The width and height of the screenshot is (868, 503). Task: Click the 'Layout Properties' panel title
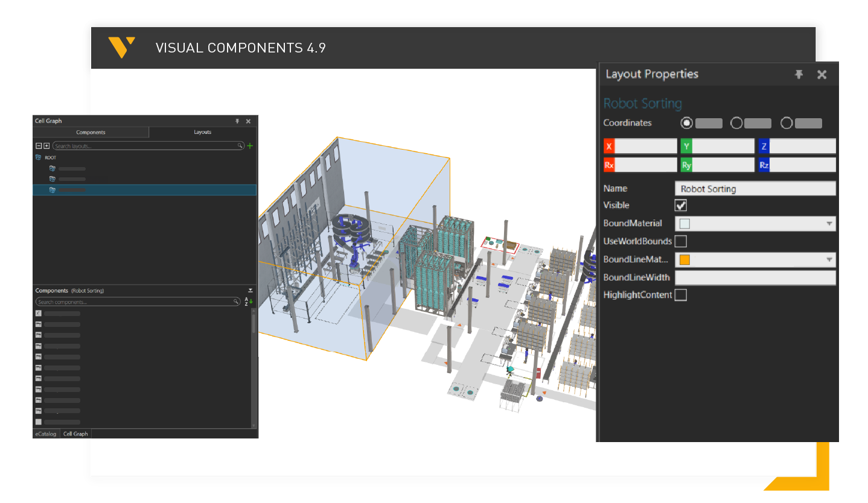pos(652,74)
